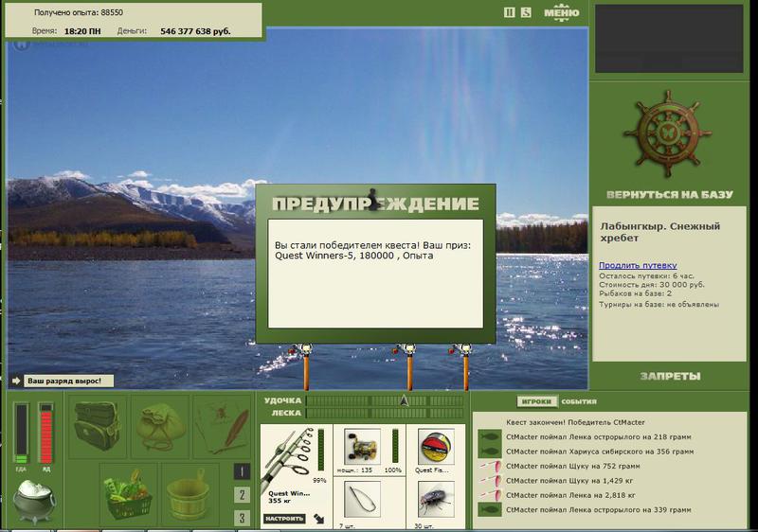The width and height of the screenshot is (758, 532).
Task: Click the float icon for Щуку 1,429 кг row
Action: [x=490, y=480]
